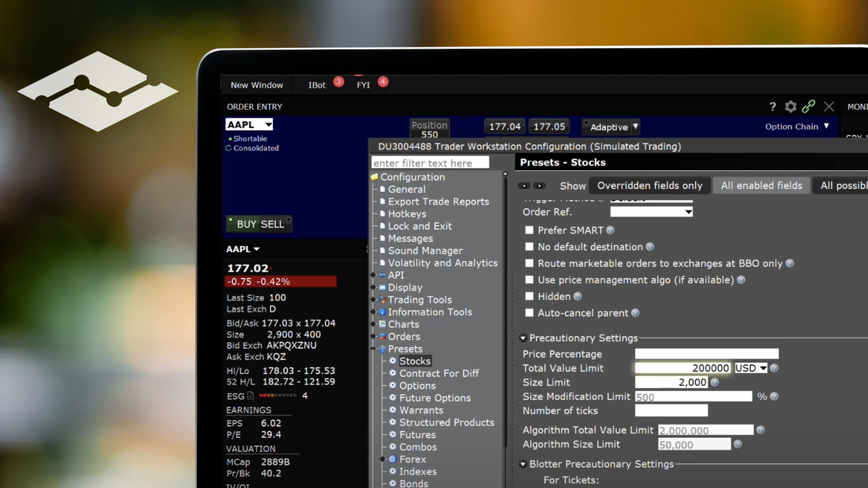Open the IBot tab
Screen dimensions: 868x488
[x=317, y=85]
